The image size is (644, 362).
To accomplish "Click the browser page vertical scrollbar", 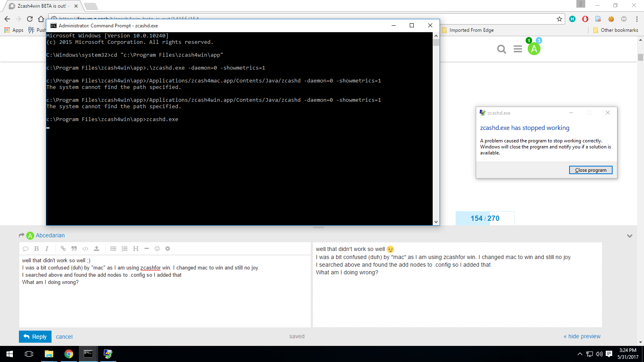I will coord(641,191).
